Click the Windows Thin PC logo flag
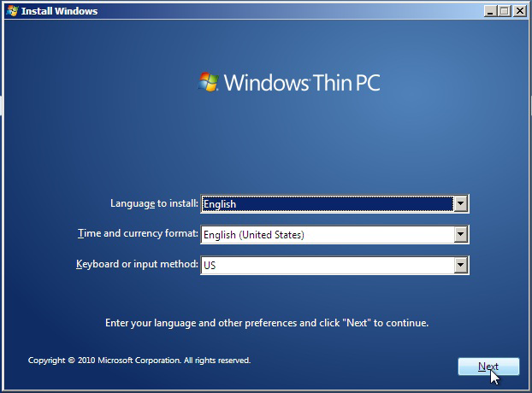Viewport: 532px width, 393px height. point(208,82)
